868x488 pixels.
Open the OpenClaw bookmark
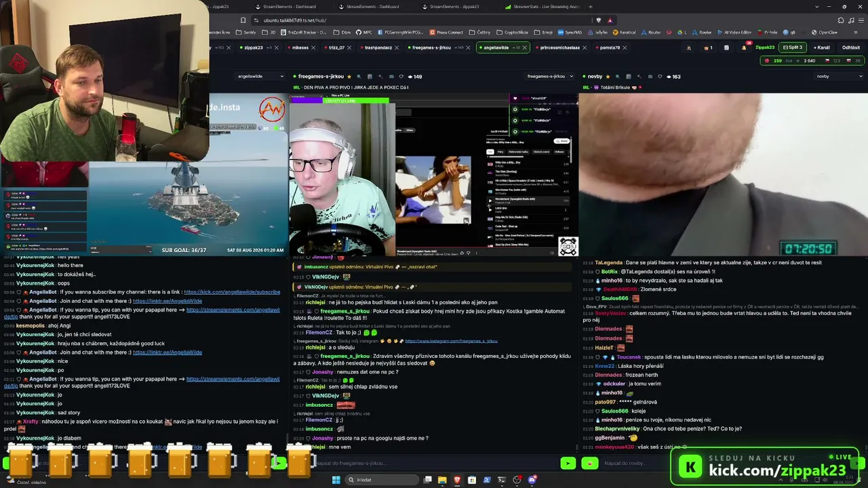pyautogui.click(x=824, y=33)
